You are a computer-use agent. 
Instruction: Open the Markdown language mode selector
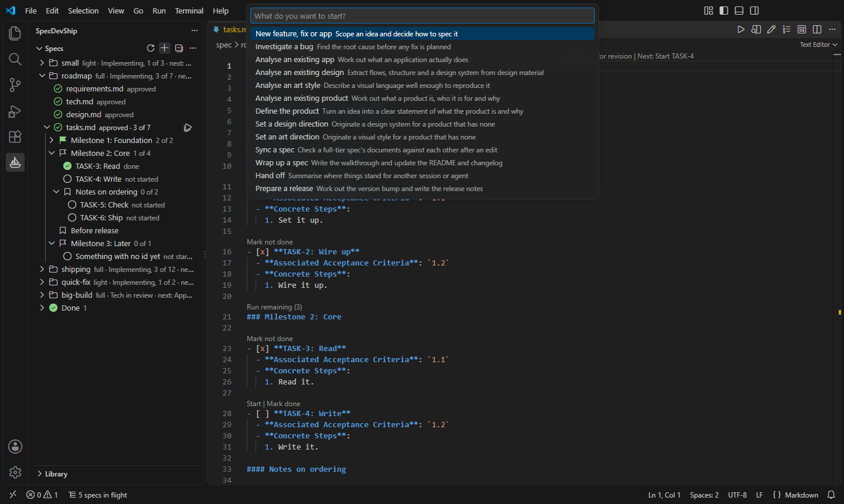point(801,495)
